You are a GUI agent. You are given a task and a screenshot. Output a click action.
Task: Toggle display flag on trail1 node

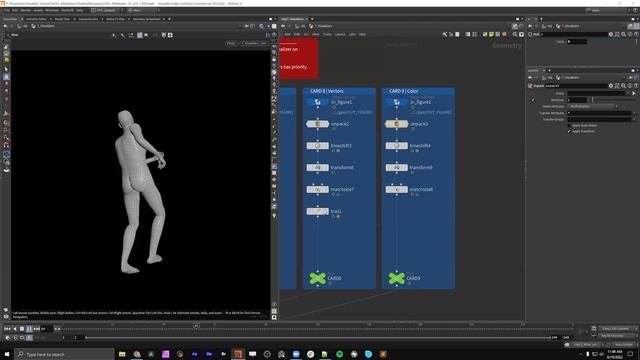(x=326, y=211)
